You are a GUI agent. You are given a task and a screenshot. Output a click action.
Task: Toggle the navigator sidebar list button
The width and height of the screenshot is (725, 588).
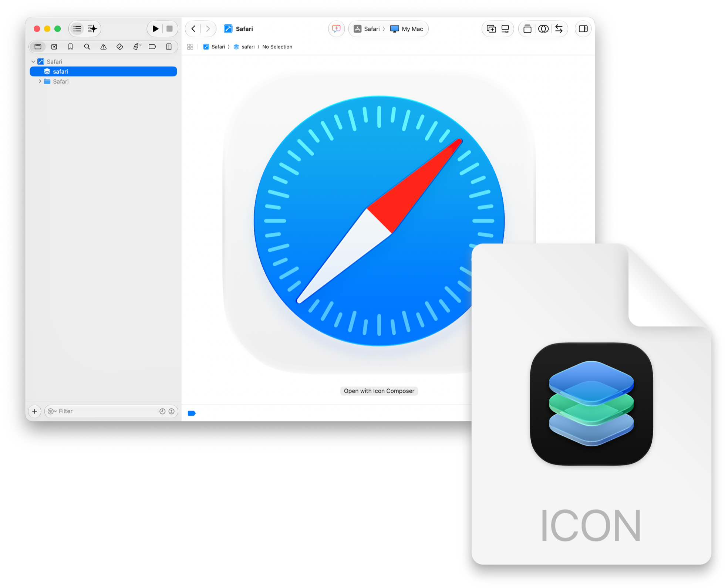point(77,29)
